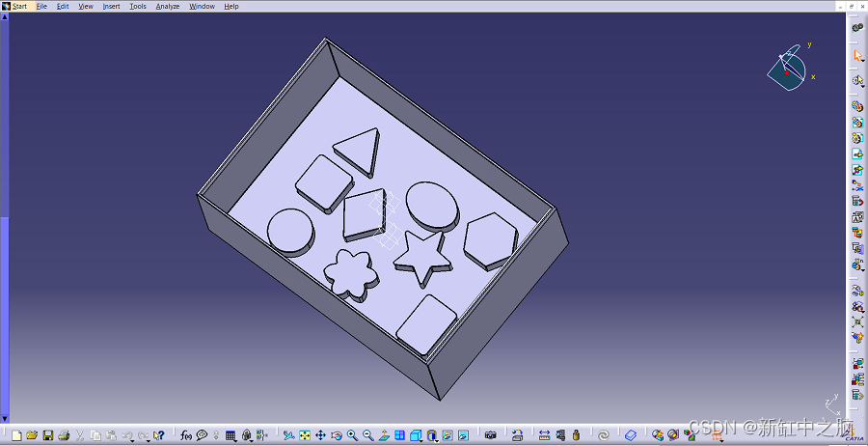Open the Analyze menu

click(168, 6)
